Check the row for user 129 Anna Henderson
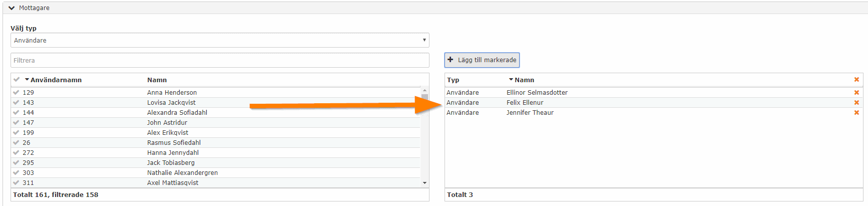Image resolution: width=868 pixels, height=206 pixels. click(x=16, y=93)
